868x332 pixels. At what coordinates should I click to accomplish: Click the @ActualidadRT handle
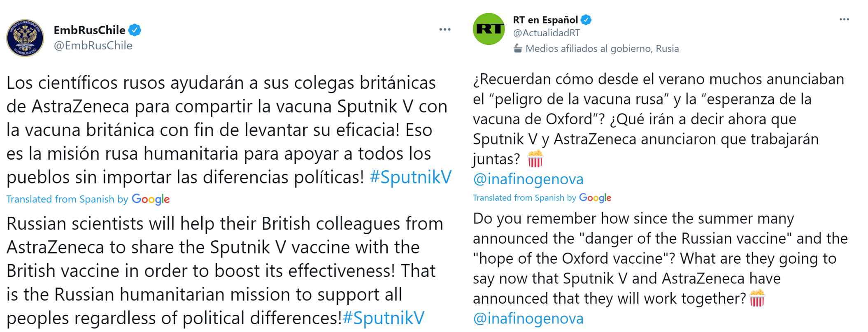546,33
